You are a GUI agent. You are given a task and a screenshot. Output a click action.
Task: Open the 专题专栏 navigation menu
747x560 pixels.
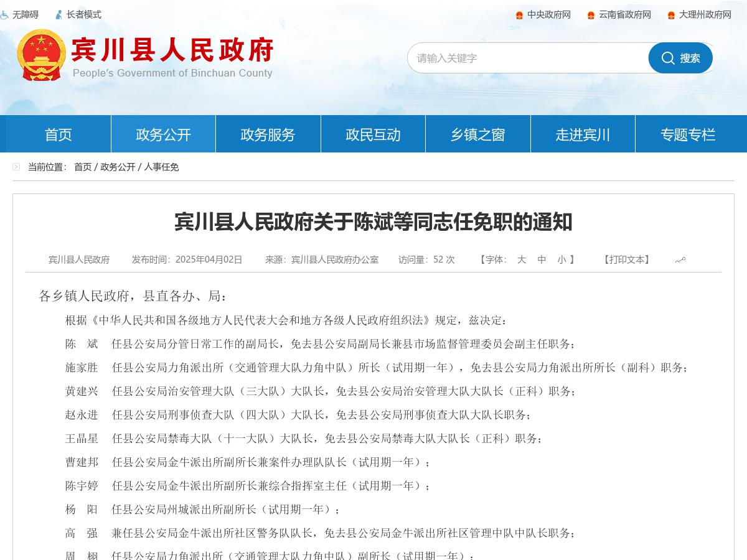click(x=687, y=134)
